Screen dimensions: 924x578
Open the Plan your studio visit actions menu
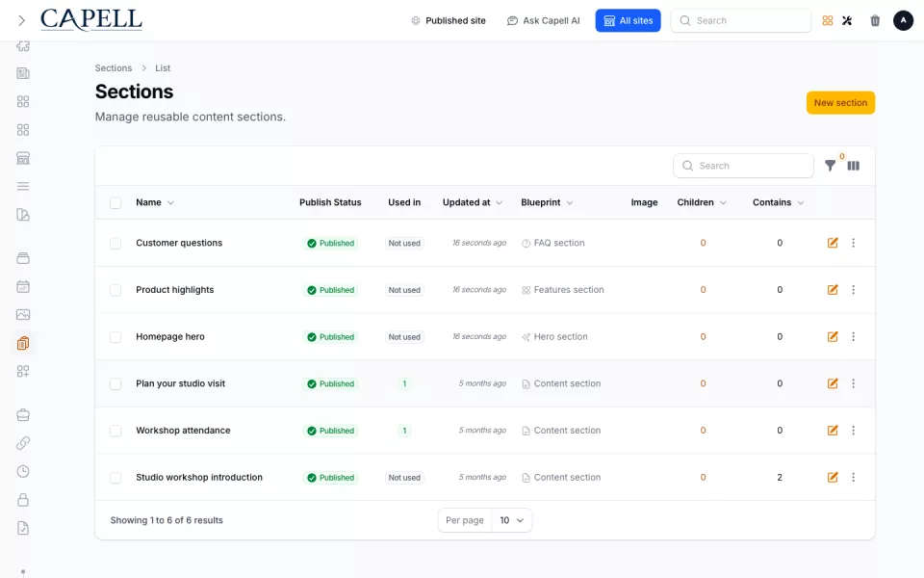point(854,383)
